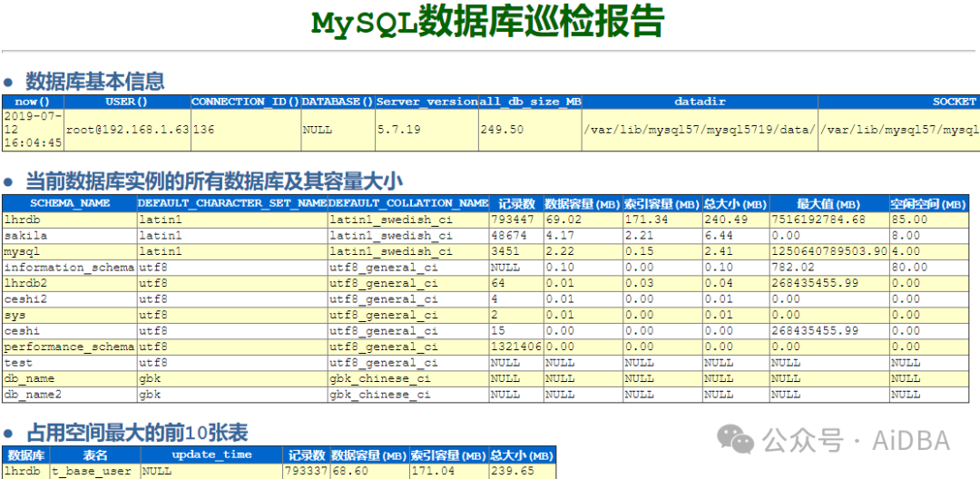Select max value 7516192784.68

tap(828, 220)
